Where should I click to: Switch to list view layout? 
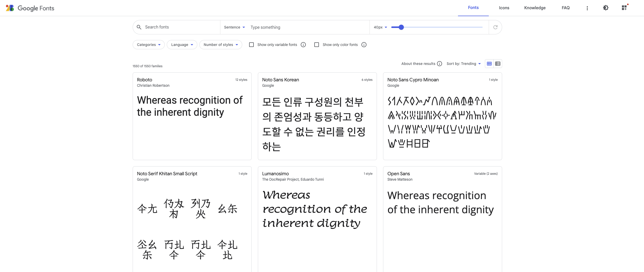498,64
